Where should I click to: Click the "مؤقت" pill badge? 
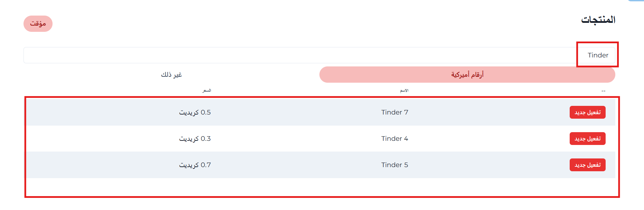click(38, 24)
